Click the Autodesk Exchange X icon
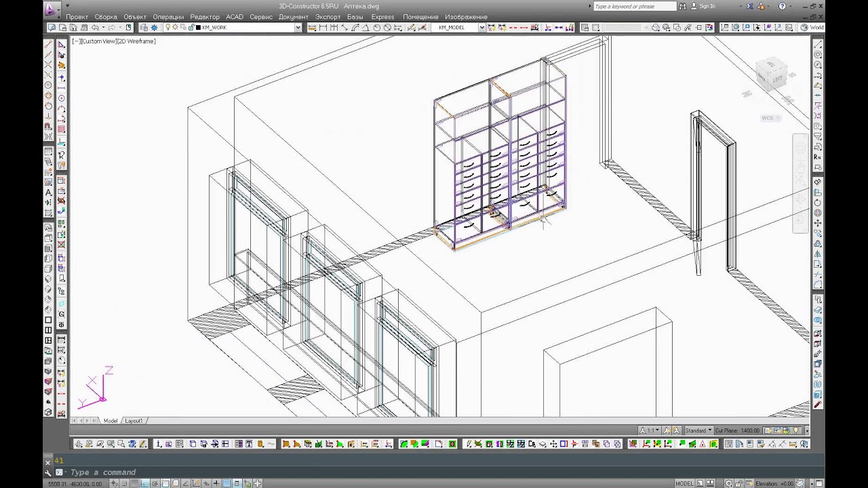The image size is (868, 488). [750, 6]
